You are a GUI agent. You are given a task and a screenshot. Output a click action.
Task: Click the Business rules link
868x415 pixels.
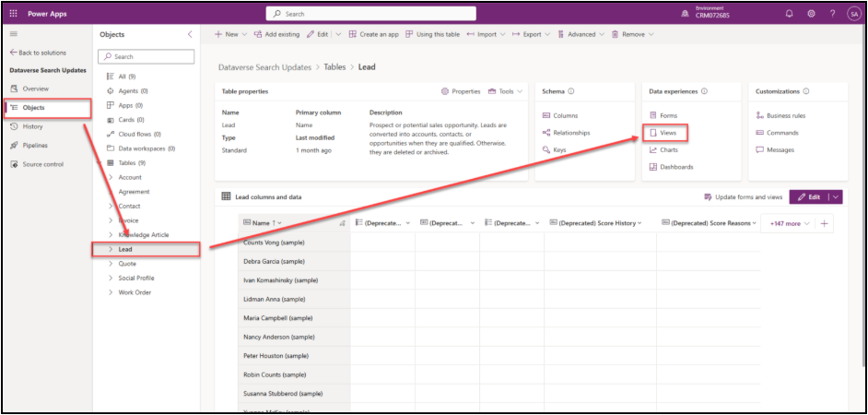[x=785, y=115]
